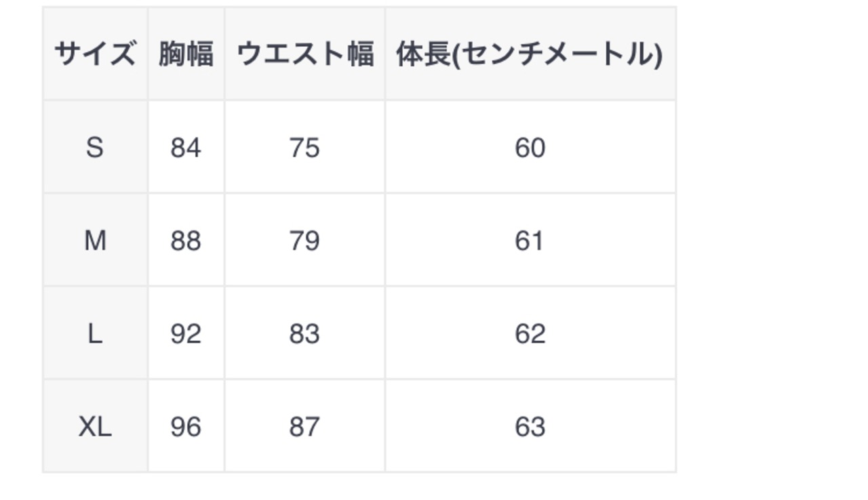This screenshot has width=868, height=500.
Task: Select the L size row label
Action: point(95,333)
